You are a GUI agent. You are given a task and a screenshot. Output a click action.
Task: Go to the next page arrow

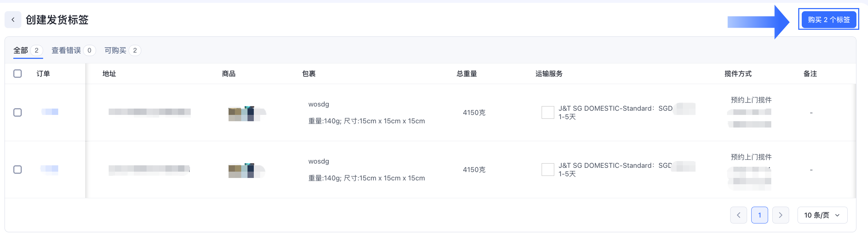[x=780, y=215]
